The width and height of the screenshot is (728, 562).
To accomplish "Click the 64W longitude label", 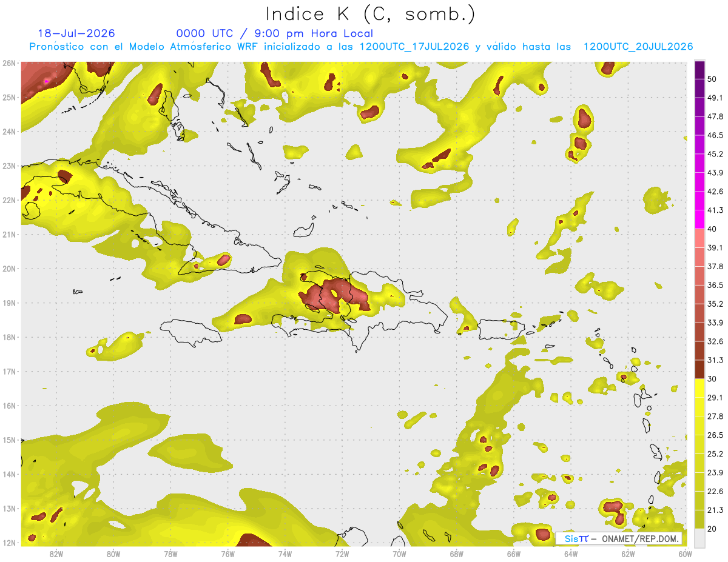I will pyautogui.click(x=570, y=554).
